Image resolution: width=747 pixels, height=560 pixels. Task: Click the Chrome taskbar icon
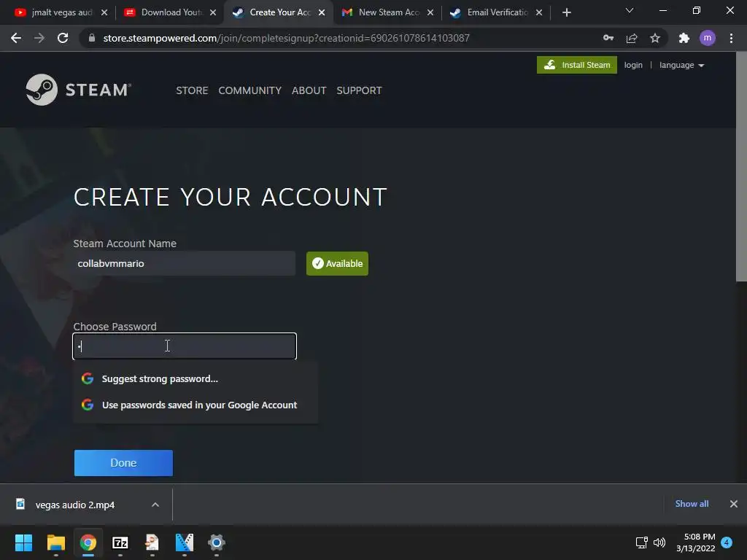[x=88, y=542]
